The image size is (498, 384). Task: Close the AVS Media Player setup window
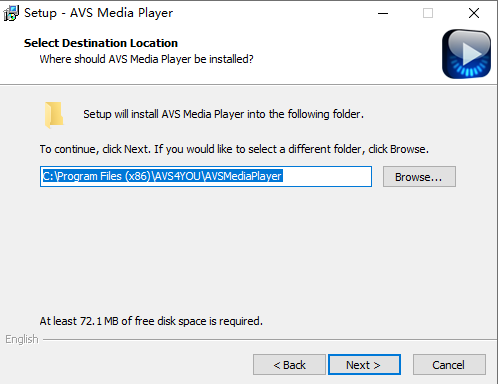tap(474, 13)
